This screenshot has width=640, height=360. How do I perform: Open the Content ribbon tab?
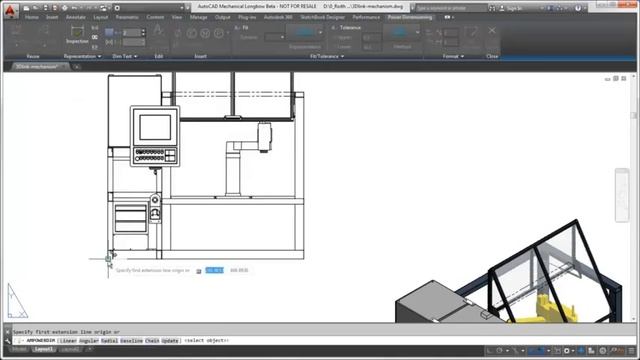point(155,17)
